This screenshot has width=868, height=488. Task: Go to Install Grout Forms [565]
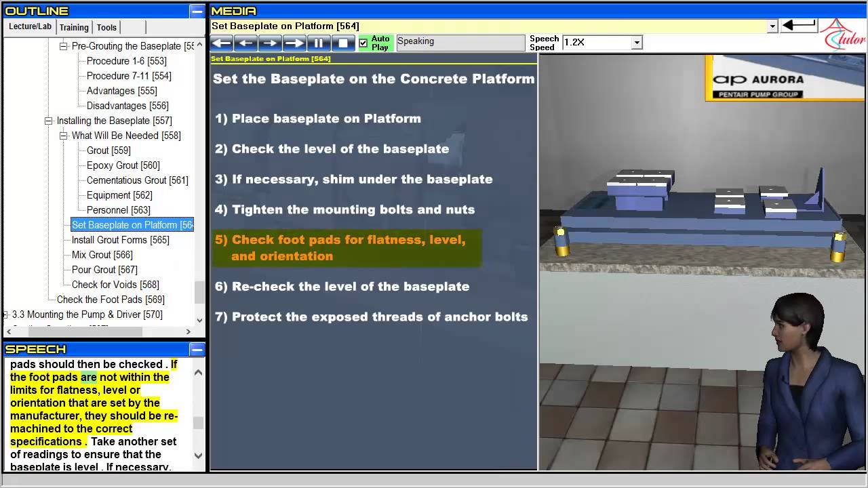coord(120,240)
